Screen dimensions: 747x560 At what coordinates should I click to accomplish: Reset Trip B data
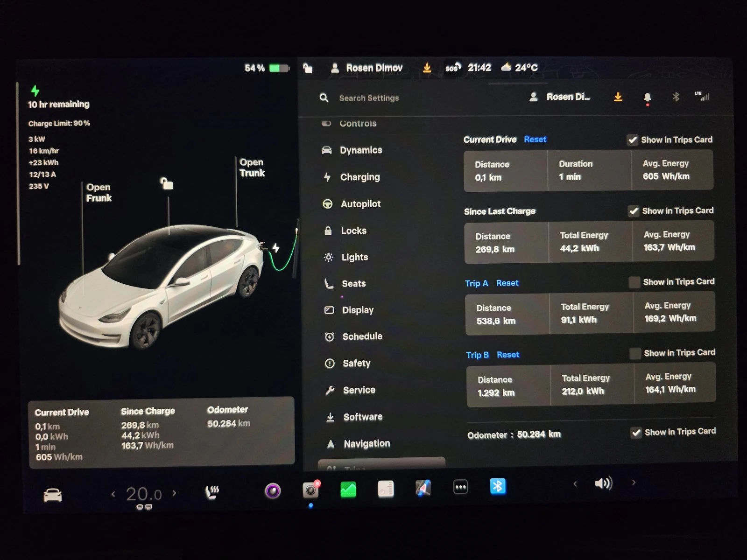[508, 355]
